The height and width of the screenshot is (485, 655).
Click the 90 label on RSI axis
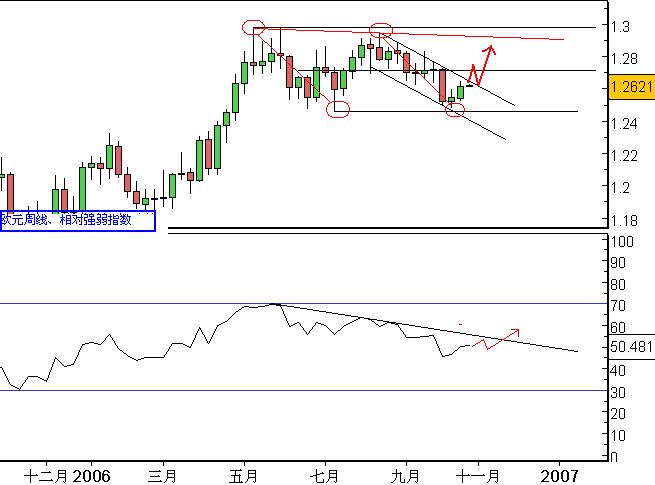(x=618, y=263)
